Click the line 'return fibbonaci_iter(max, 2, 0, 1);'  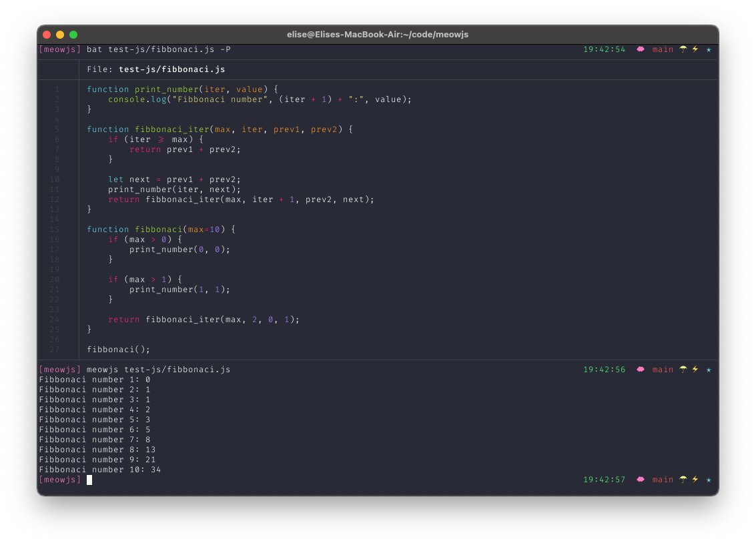204,320
